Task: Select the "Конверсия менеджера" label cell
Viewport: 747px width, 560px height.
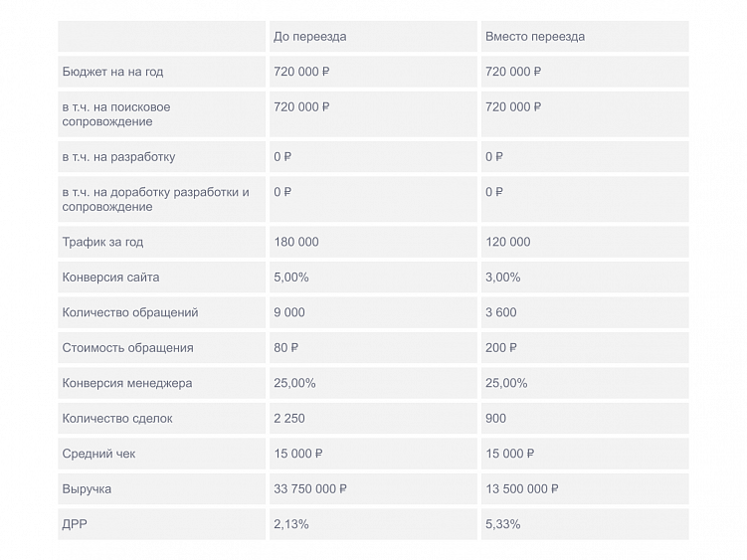Action: (x=127, y=383)
